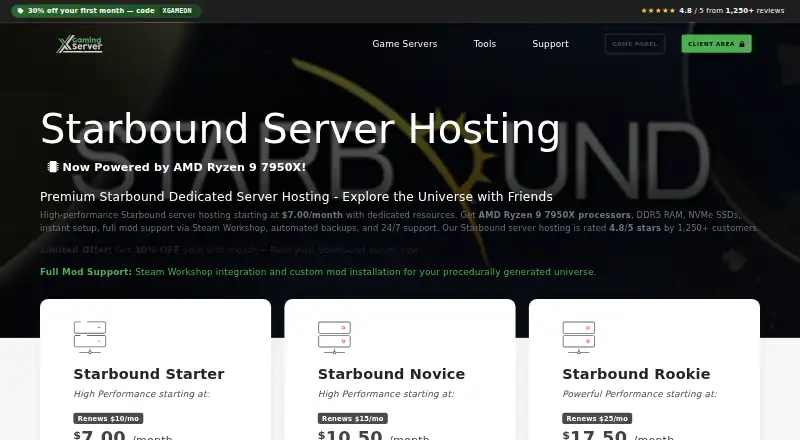Click the server icon on Starbound Rookie card
The width and height of the screenshot is (800, 440).
coord(579,337)
